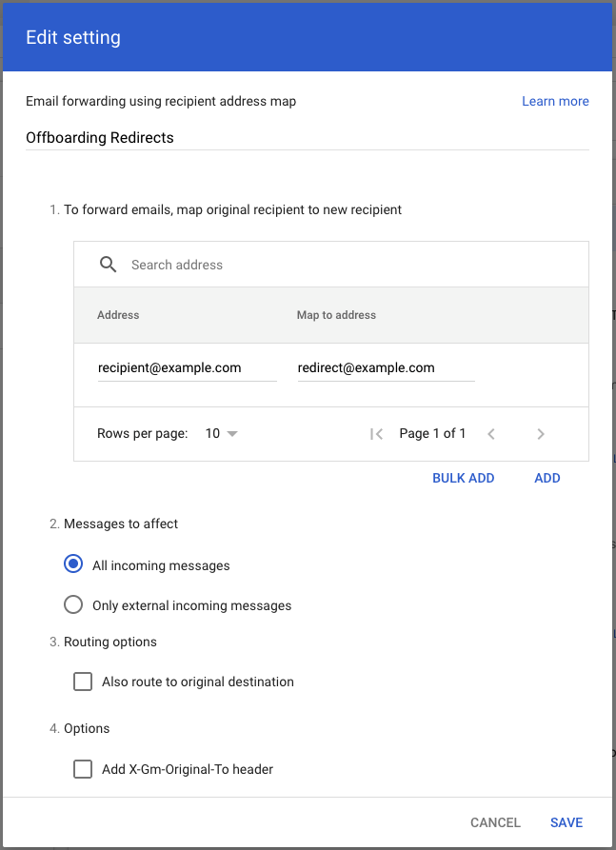Select Only external incoming messages

pos(73,604)
